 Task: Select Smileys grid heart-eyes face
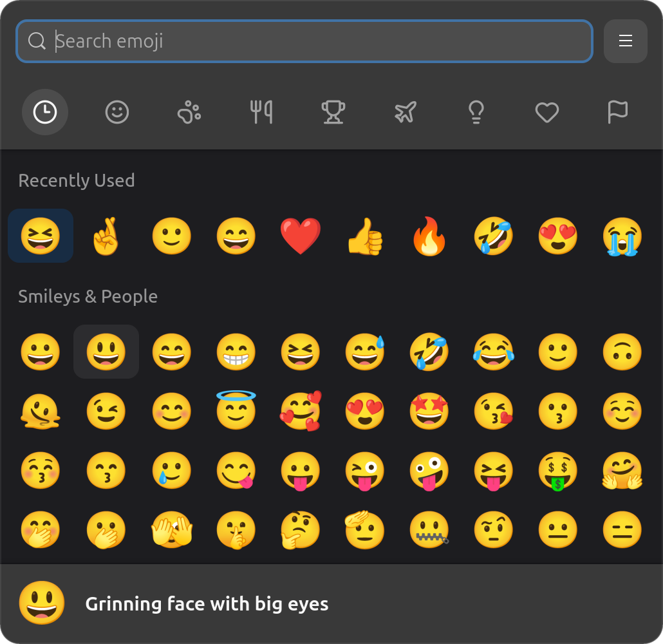coord(365,411)
